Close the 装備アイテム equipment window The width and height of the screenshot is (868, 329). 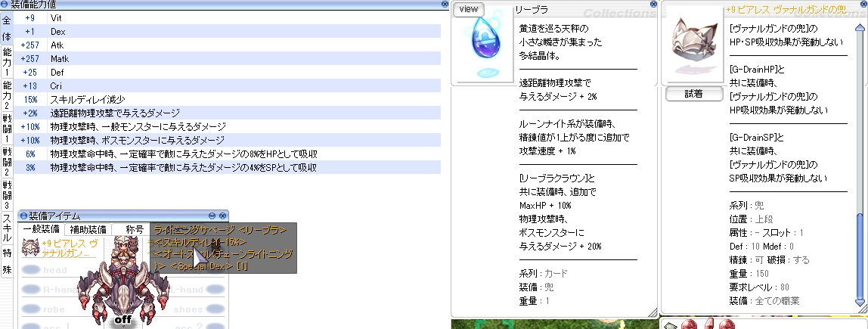click(x=223, y=216)
